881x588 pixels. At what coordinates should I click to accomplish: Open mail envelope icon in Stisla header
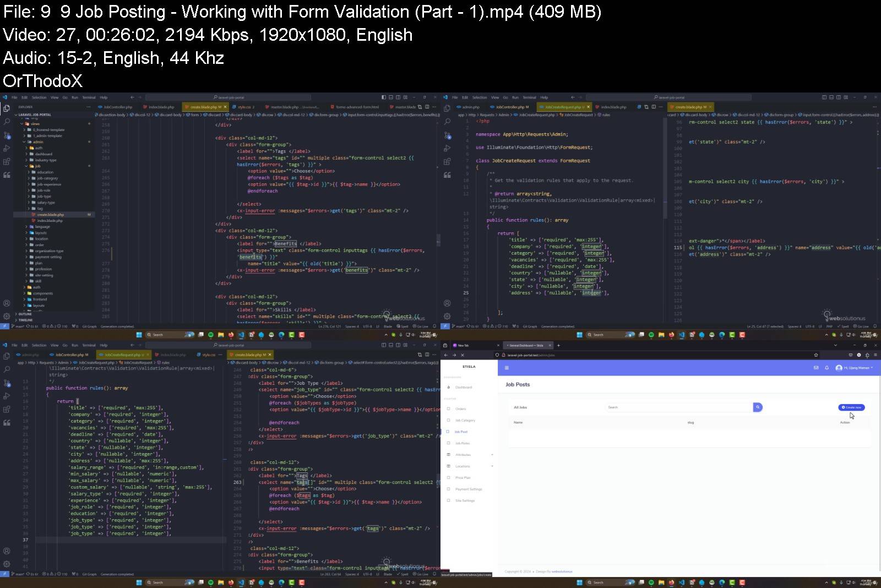point(816,368)
